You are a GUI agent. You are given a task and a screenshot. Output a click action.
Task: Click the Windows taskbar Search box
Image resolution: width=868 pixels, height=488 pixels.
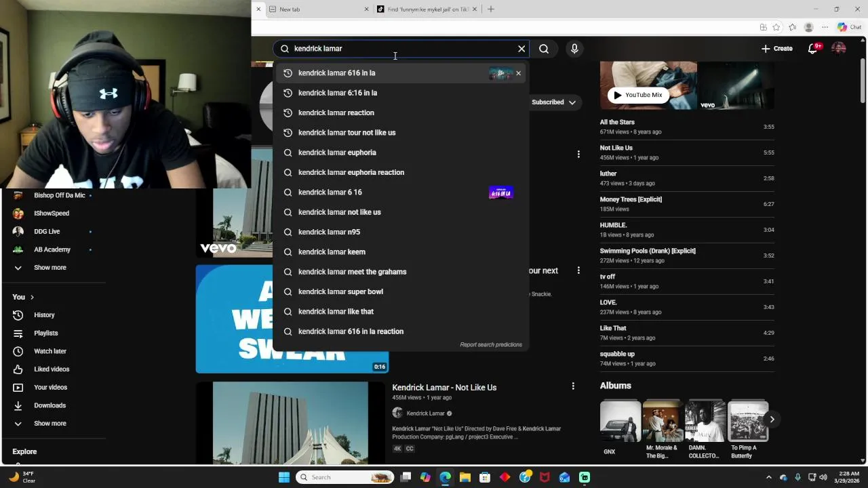(346, 477)
